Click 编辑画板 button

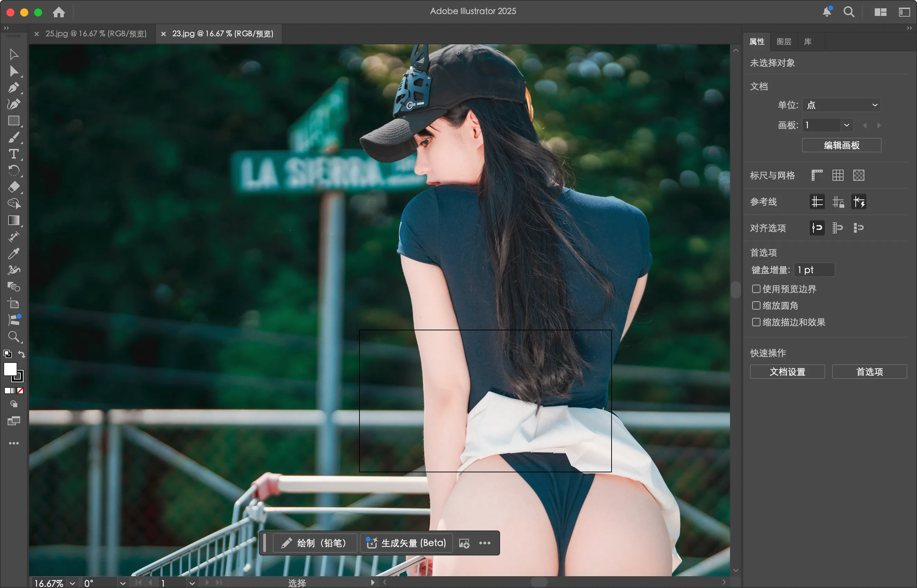point(842,145)
